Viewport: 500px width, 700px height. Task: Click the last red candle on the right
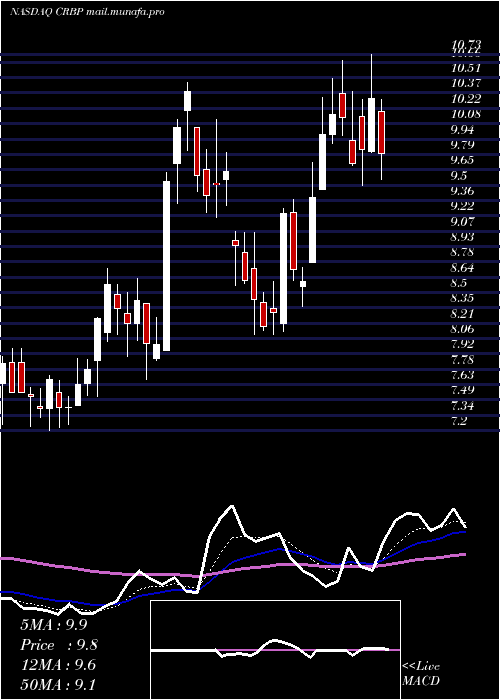coord(381,133)
